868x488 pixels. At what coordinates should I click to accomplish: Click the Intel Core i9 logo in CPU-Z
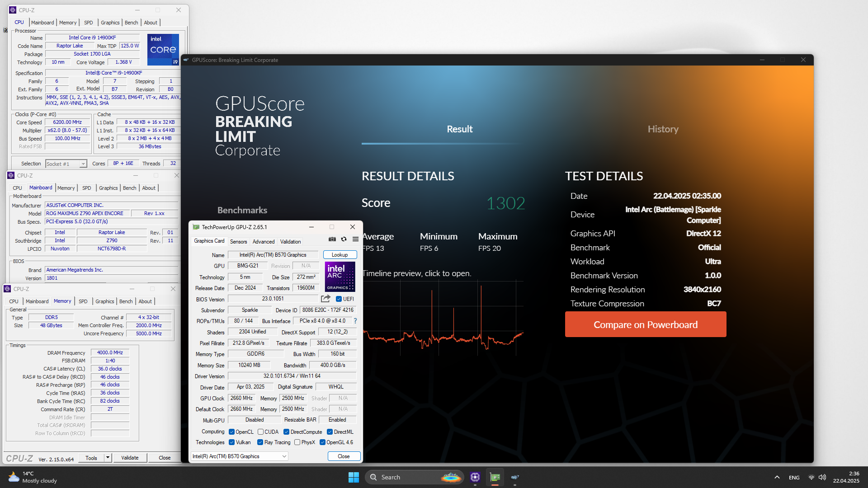pos(163,50)
